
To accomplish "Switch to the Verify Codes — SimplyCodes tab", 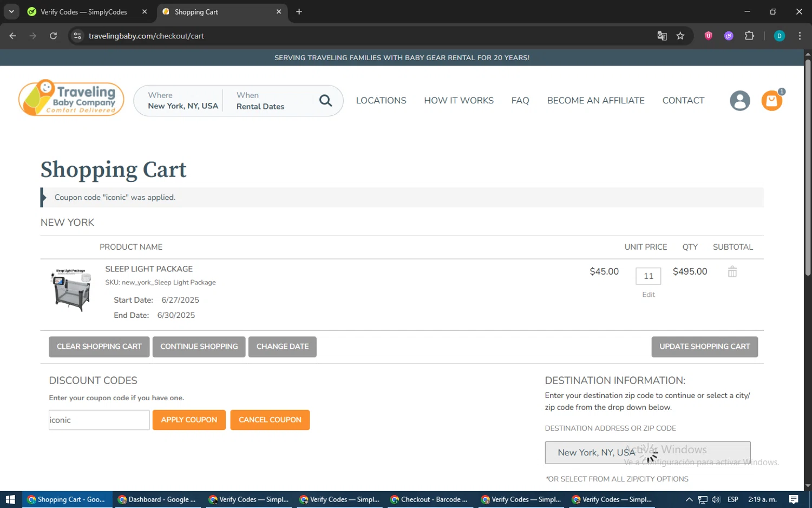I will point(84,11).
